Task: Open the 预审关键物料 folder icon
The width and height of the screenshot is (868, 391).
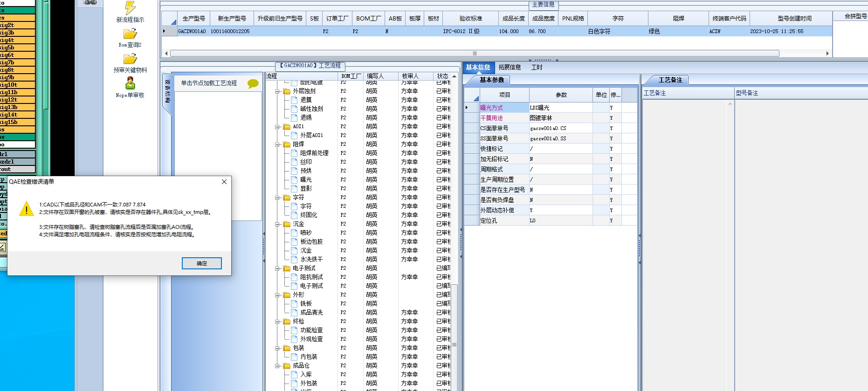Action: [130, 59]
